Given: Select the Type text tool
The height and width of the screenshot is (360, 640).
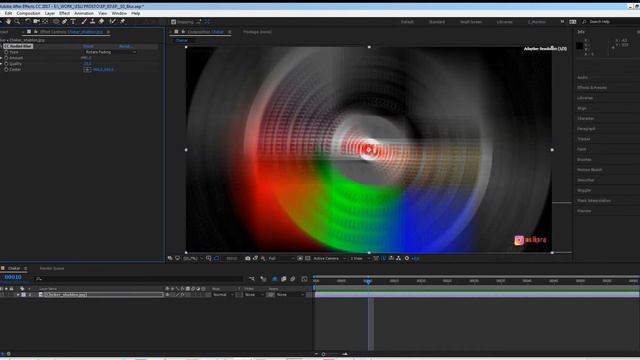Looking at the screenshot, I should (x=73, y=21).
